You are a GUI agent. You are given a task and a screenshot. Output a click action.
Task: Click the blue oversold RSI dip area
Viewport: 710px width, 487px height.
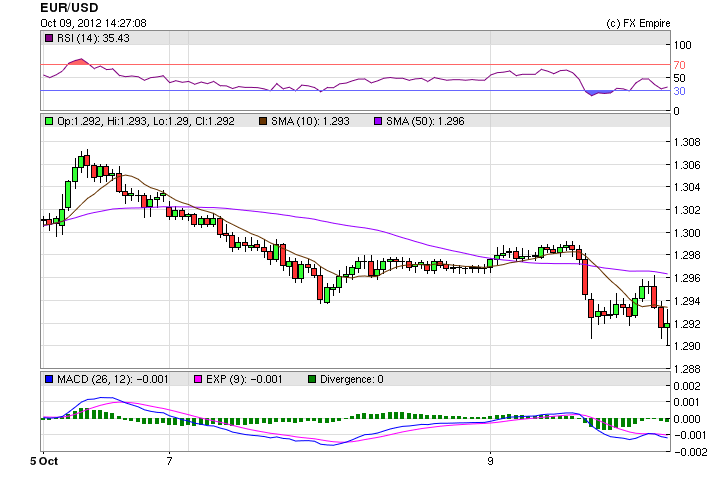599,93
